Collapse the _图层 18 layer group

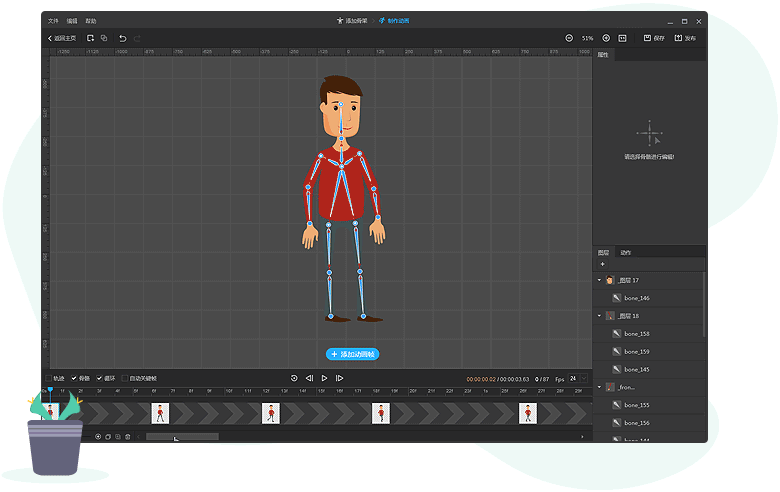point(600,315)
